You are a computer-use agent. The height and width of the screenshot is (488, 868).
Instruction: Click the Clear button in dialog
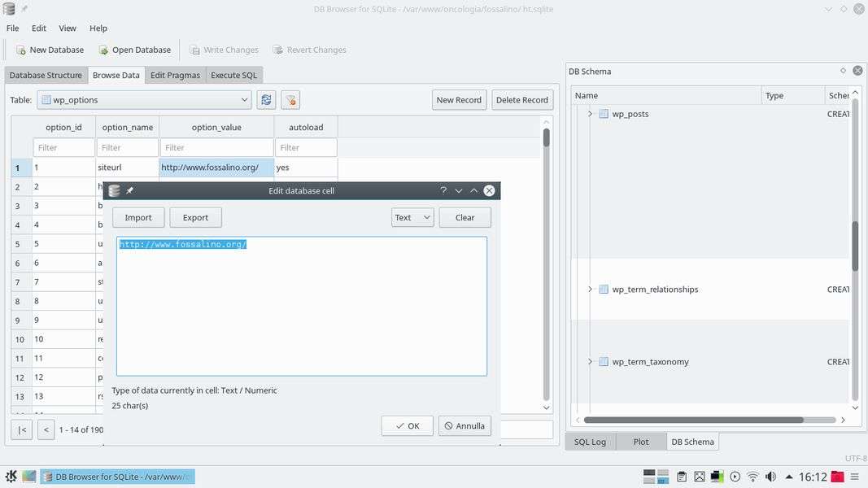tap(465, 217)
